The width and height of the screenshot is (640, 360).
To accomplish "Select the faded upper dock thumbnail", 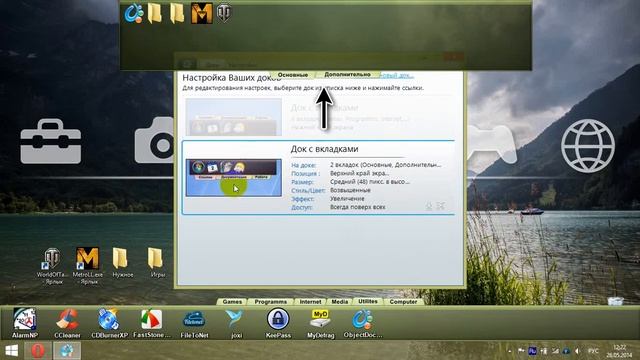I will point(233,117).
